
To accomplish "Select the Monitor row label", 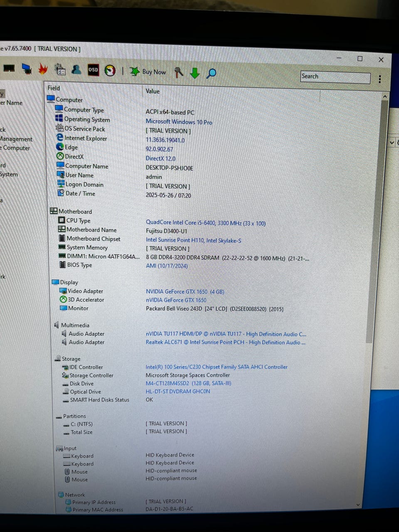I will [78, 308].
